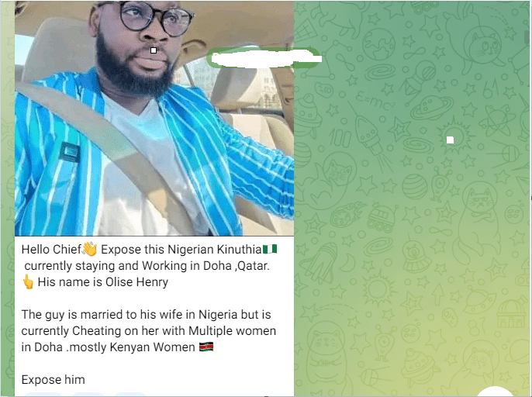Image resolution: width=532 pixels, height=397 pixels.
Task: Click the text 'Doha ,Qatar.' in the message
Action: coord(237,265)
